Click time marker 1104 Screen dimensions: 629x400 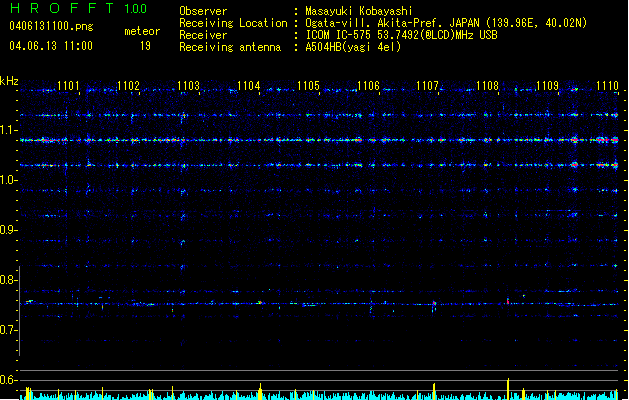tap(248, 86)
